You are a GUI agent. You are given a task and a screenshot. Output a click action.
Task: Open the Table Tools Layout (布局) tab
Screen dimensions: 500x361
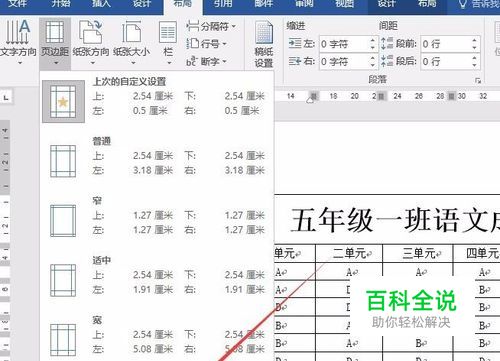coord(427,4)
